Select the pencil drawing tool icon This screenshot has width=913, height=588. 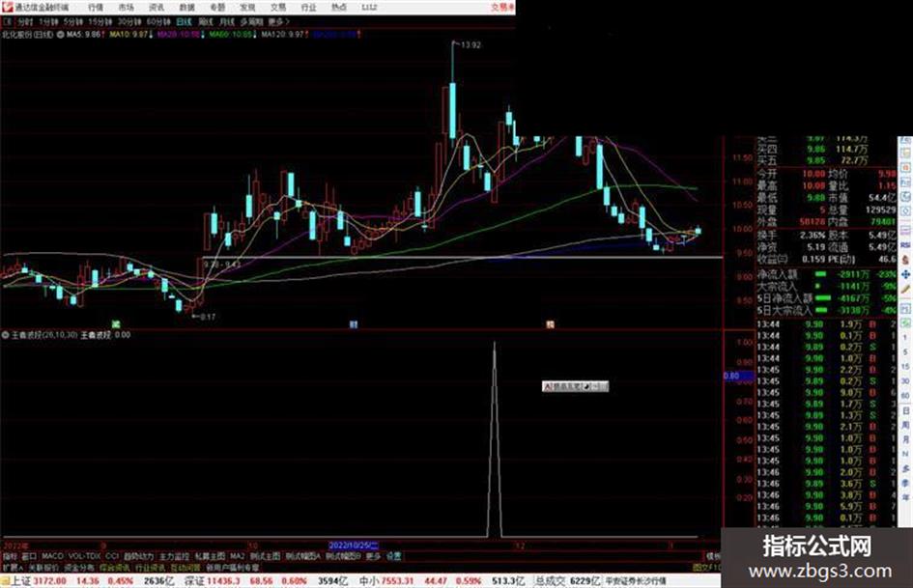pos(905,289)
